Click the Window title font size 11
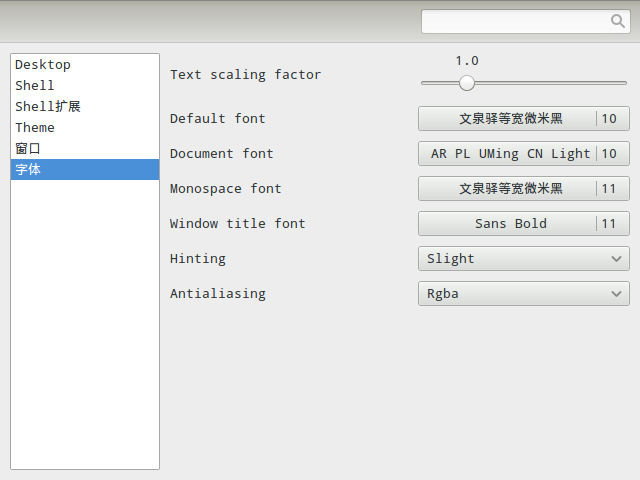Image resolution: width=640 pixels, height=480 pixels. [609, 224]
